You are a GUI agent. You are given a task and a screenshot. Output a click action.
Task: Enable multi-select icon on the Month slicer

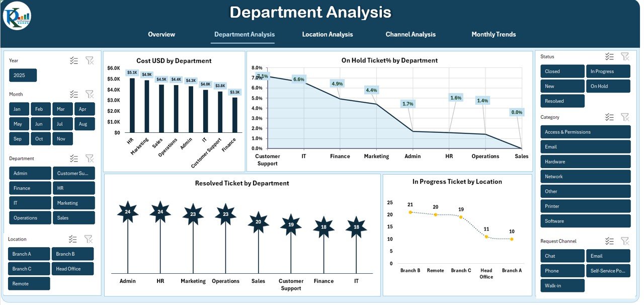coord(73,94)
